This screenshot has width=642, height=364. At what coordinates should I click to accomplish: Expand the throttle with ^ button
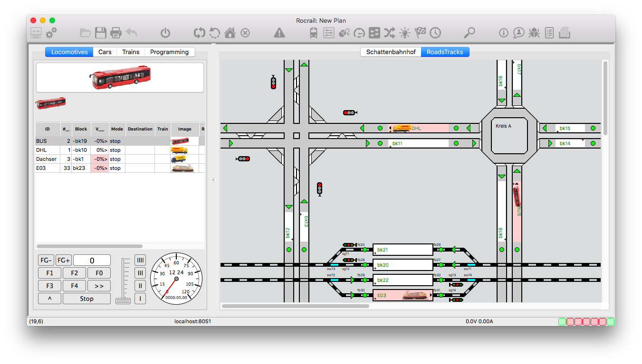50,299
